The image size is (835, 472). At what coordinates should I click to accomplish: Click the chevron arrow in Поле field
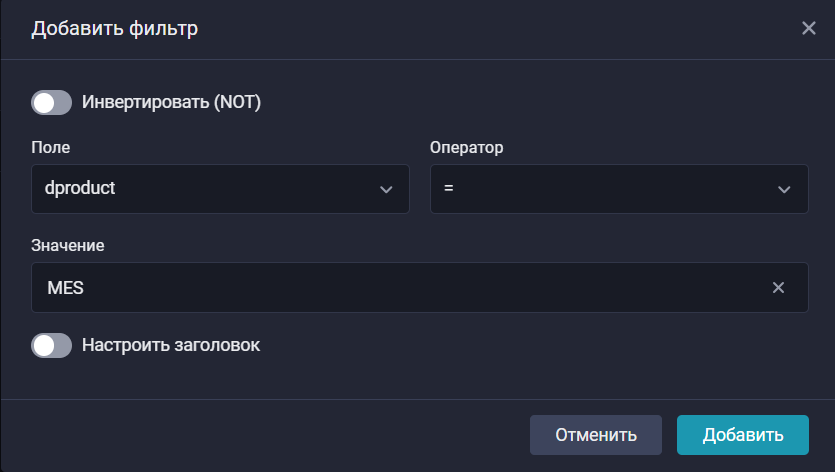tap(387, 190)
